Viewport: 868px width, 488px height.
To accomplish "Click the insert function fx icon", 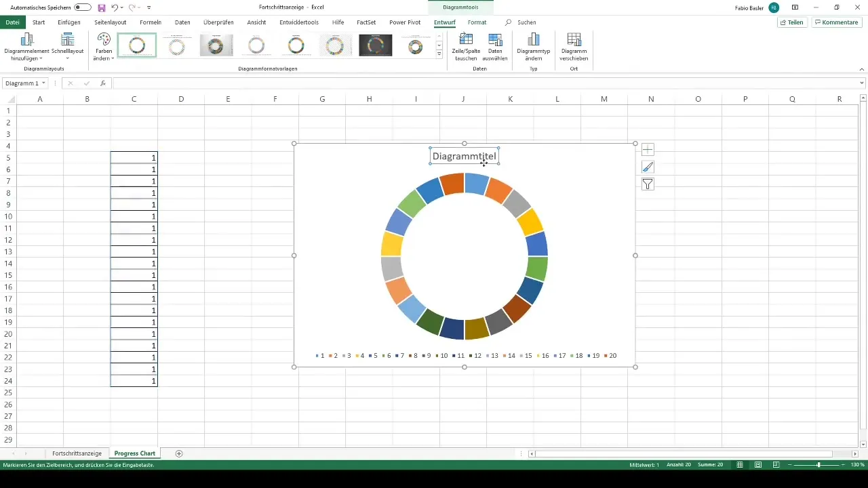I will [103, 83].
